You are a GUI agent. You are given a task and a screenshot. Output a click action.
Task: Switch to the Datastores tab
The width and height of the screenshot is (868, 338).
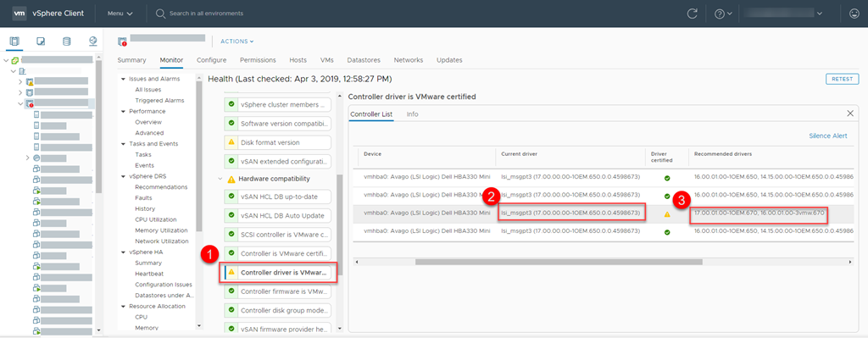tap(364, 60)
